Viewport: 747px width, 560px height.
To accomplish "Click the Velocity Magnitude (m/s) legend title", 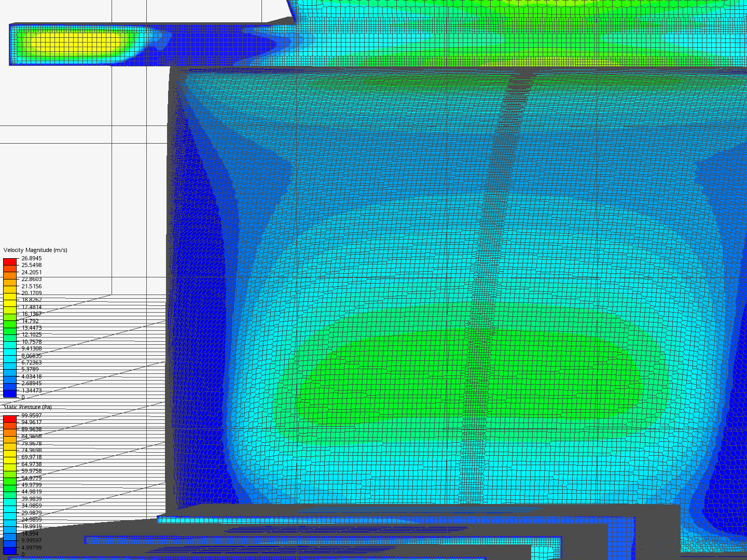I will (x=35, y=250).
